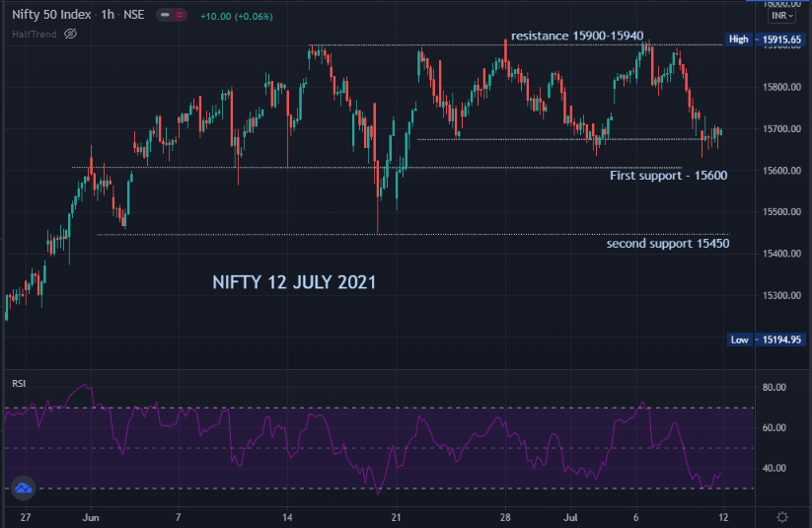Click the 27 date on time axis
Image resolution: width=812 pixels, height=528 pixels.
[26, 517]
